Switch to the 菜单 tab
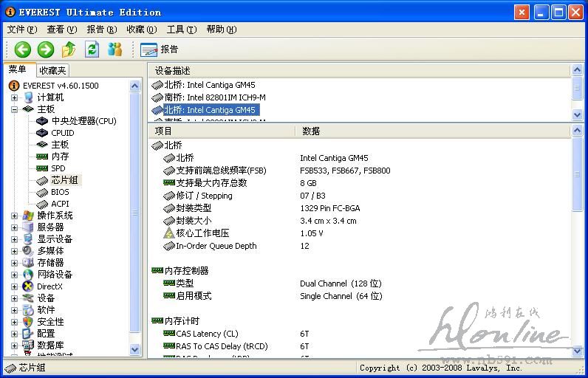 [18, 69]
